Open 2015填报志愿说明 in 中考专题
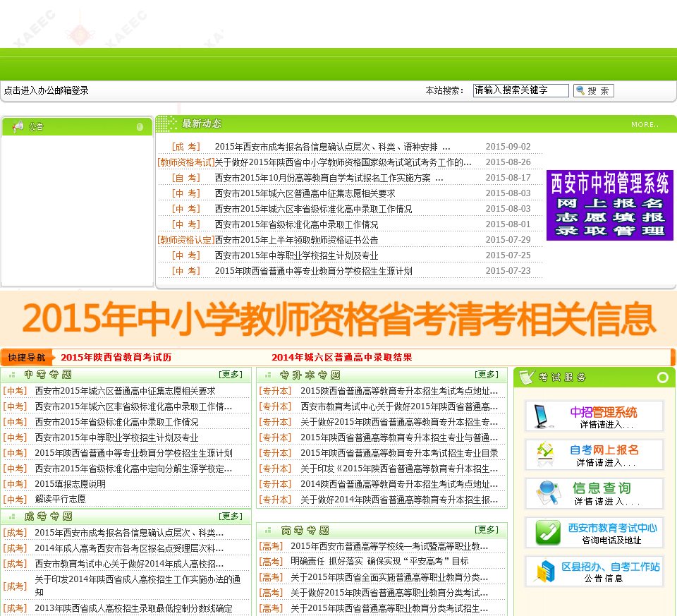The height and width of the screenshot is (616, 677). (x=70, y=484)
